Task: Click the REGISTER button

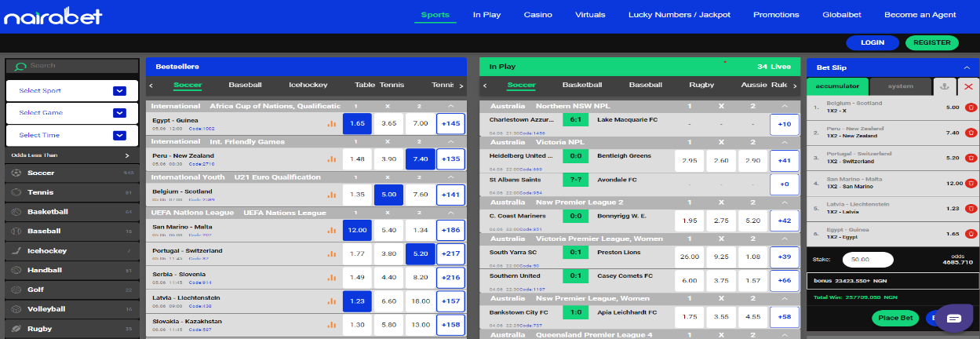Action: click(931, 43)
